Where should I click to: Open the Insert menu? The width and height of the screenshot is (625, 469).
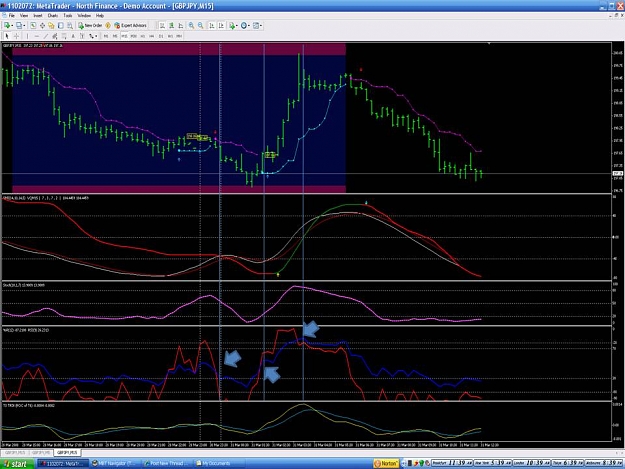38,16
